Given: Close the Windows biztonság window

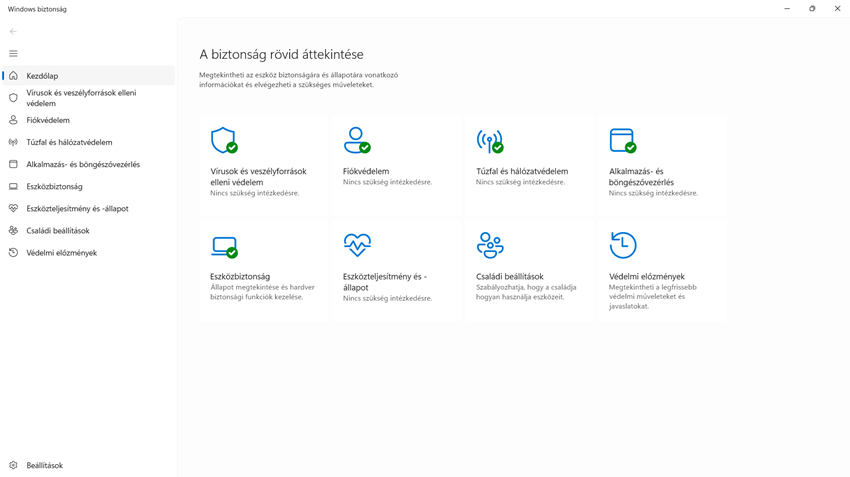Looking at the screenshot, I should (x=837, y=9).
